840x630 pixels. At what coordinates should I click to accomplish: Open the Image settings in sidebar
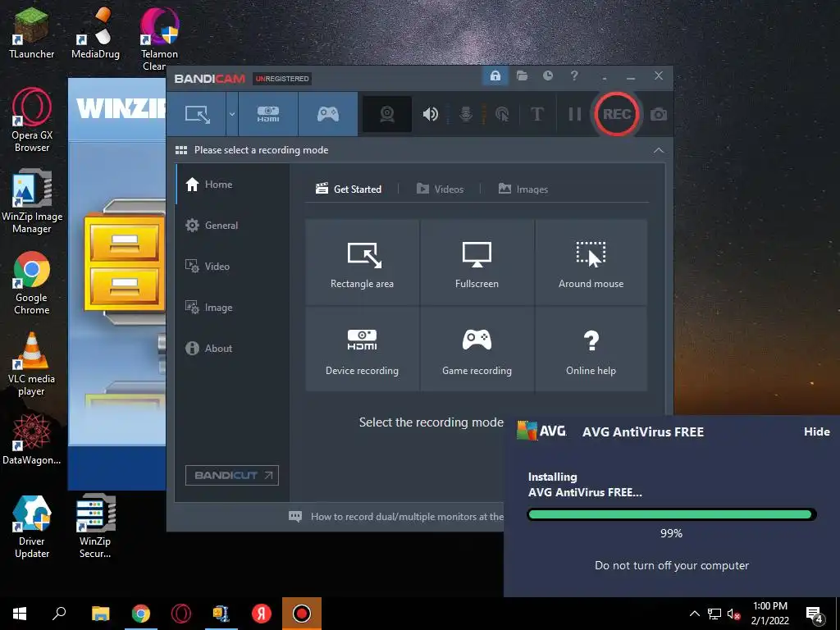pyautogui.click(x=232, y=308)
